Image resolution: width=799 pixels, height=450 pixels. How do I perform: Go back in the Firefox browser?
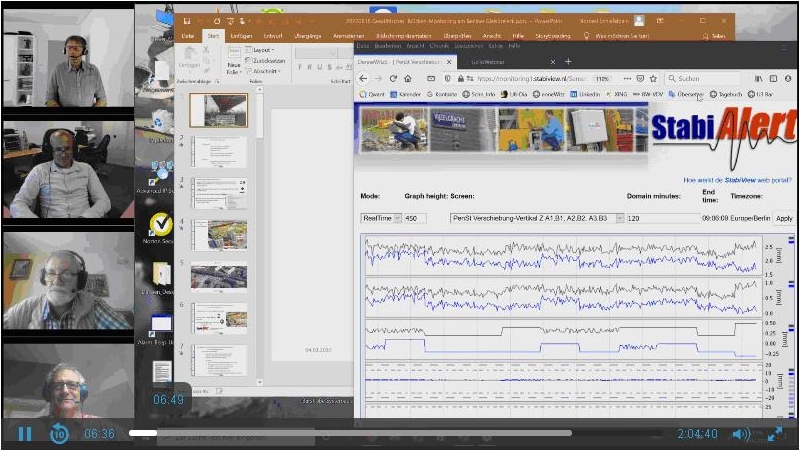pyautogui.click(x=363, y=78)
